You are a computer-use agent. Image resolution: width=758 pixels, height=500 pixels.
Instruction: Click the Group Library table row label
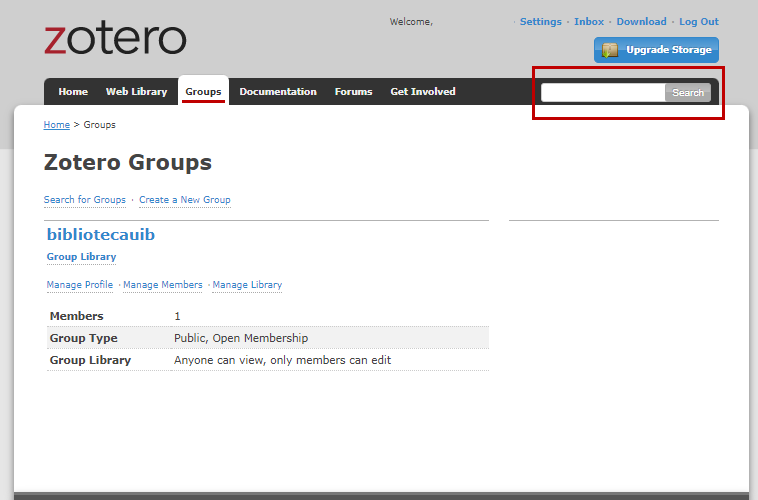pos(90,360)
